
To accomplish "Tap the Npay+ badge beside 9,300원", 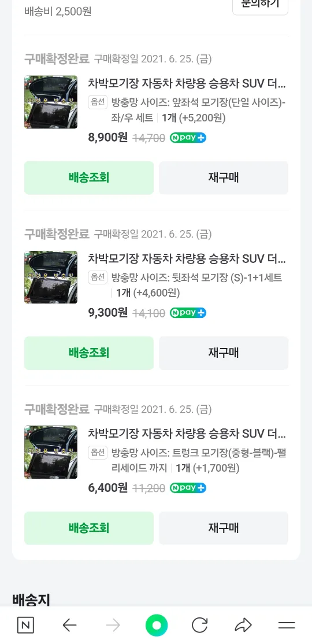I will (188, 313).
